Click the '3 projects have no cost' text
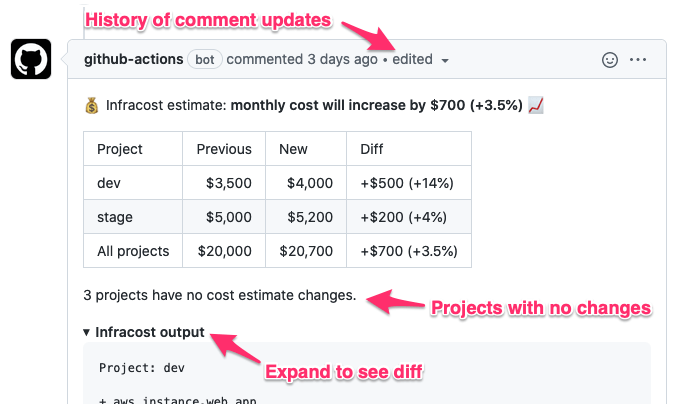Screen dimensions: 680x404 coord(220,296)
